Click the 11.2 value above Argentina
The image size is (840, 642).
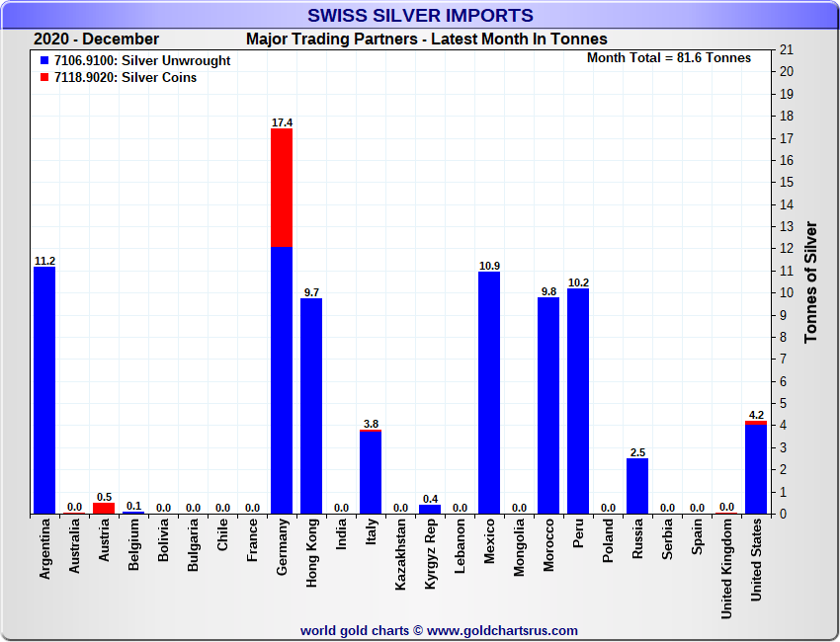coord(44,261)
